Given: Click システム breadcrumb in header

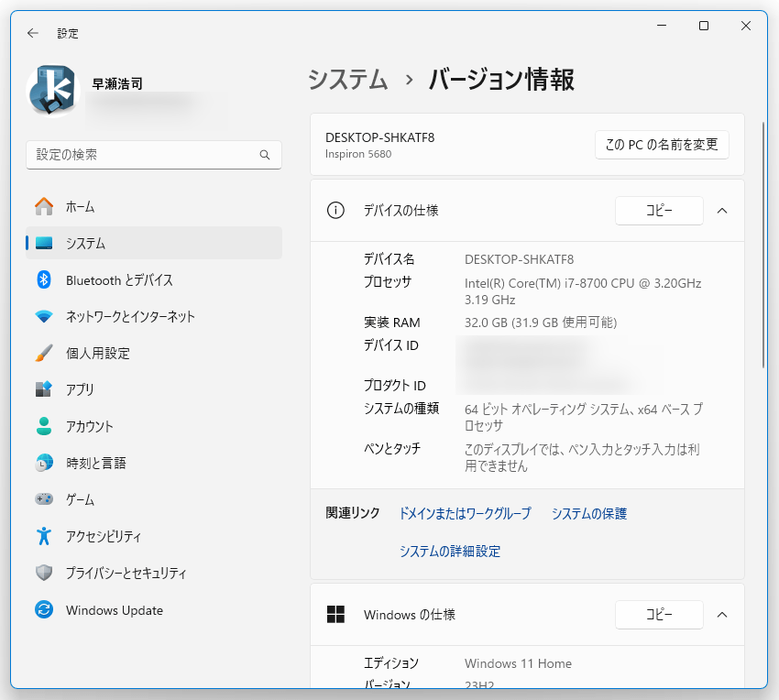Looking at the screenshot, I should [x=347, y=80].
